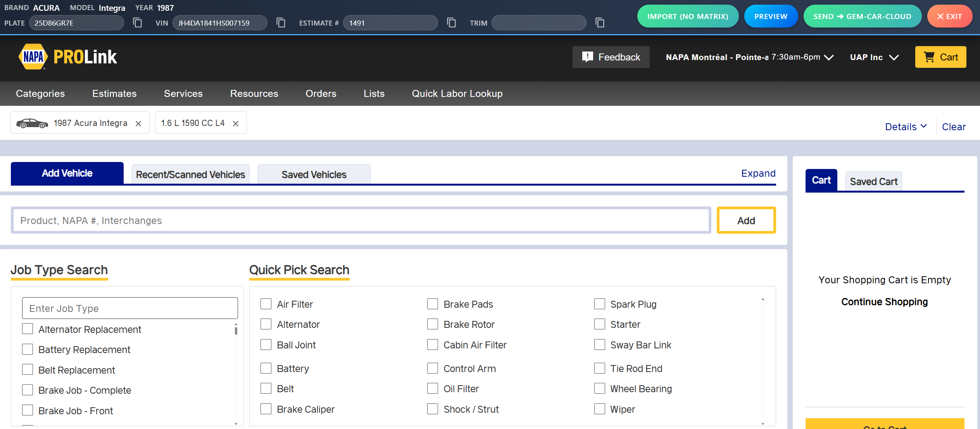Remove the 1987 Acura Integra vehicle chip
This screenshot has height=429, width=980.
coord(138,123)
